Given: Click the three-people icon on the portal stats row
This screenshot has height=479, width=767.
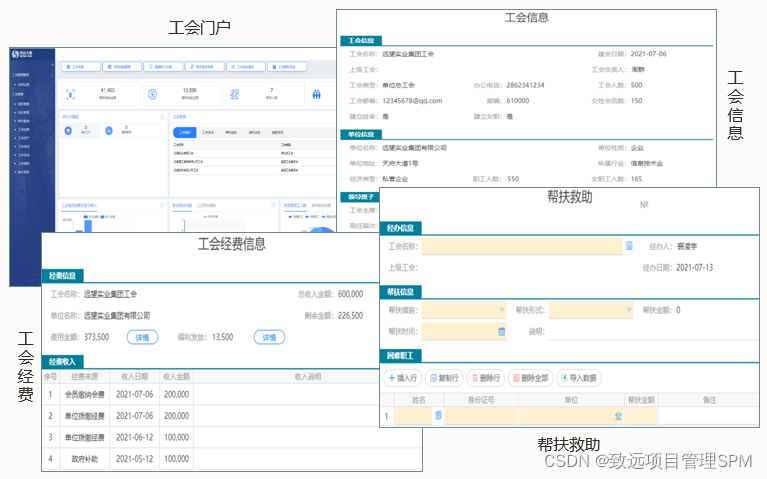Looking at the screenshot, I should click(316, 94).
